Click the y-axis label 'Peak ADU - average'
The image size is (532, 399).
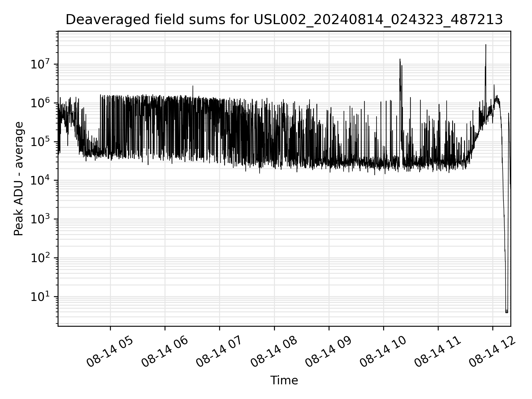point(19,179)
